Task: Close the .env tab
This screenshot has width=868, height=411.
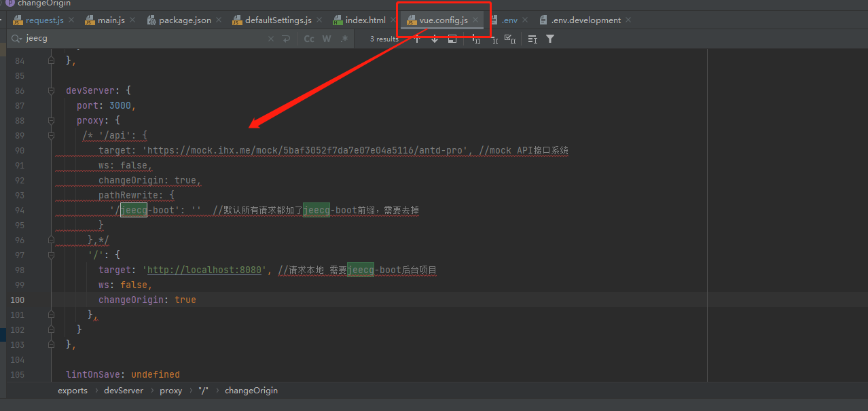Action: click(x=525, y=20)
